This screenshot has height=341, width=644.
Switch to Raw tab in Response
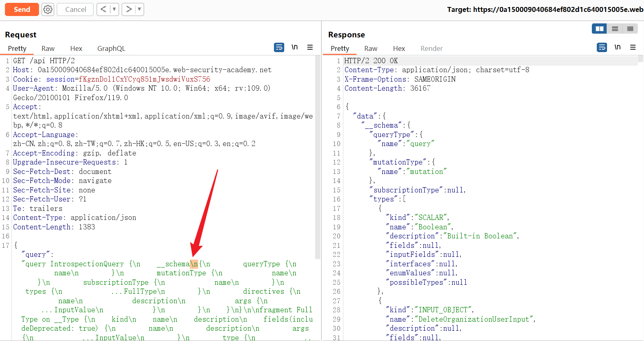(370, 48)
